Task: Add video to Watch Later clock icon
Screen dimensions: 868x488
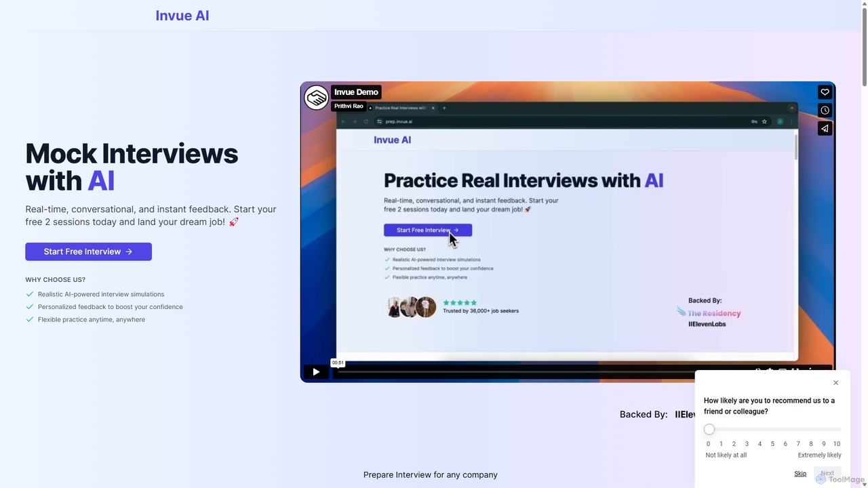Action: point(825,110)
